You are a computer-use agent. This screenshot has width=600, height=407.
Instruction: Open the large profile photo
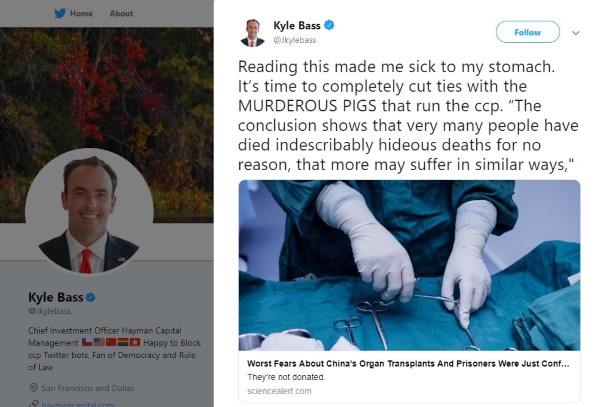click(x=89, y=212)
